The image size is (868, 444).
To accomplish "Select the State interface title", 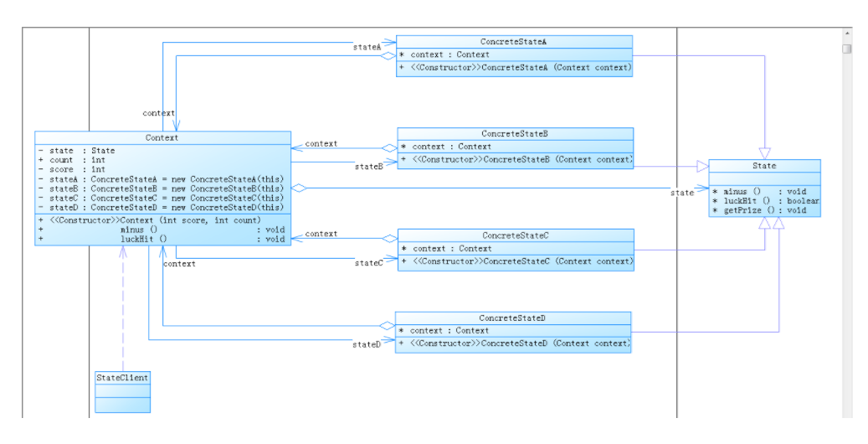I will click(x=764, y=166).
